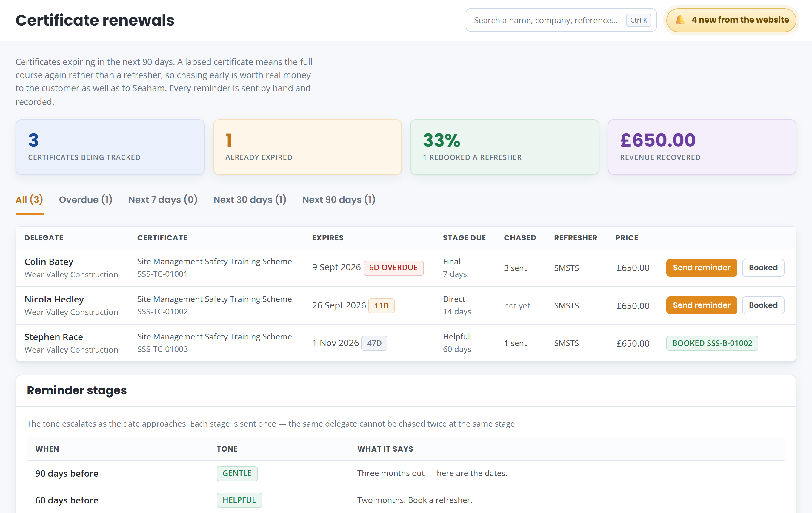This screenshot has width=812, height=513.
Task: Open the 4 new from the website notification
Action: tap(731, 20)
